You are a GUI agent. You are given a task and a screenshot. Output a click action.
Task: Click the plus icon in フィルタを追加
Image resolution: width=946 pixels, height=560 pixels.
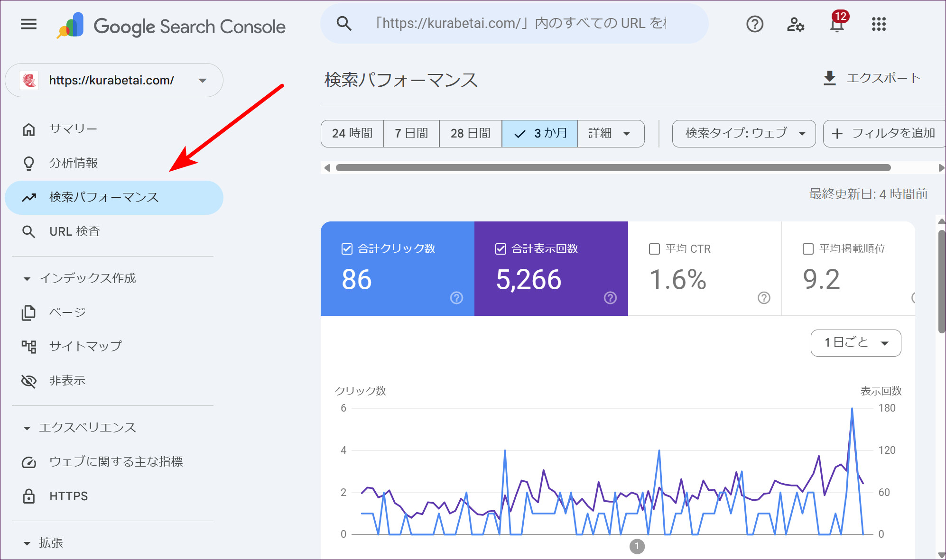[x=837, y=134]
